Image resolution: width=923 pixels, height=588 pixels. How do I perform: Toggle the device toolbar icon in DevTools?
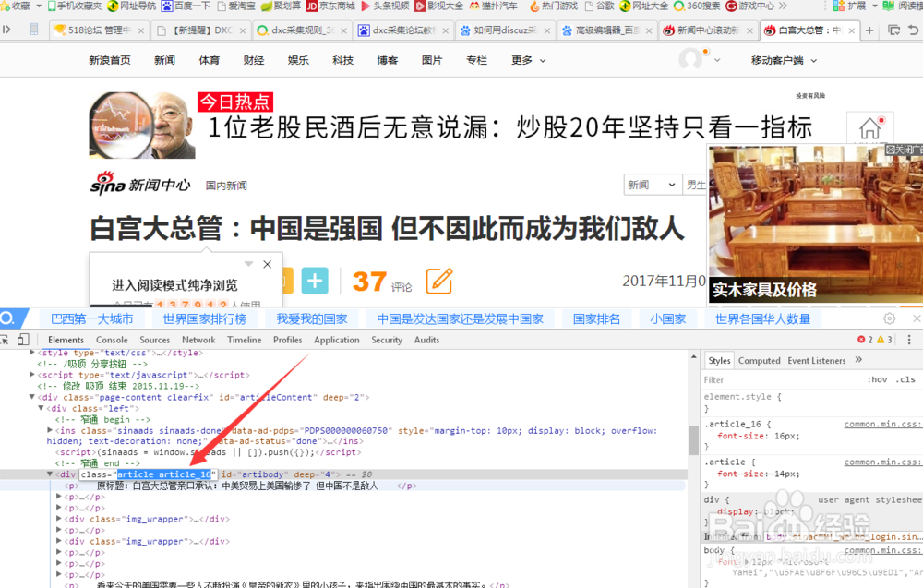[24, 340]
